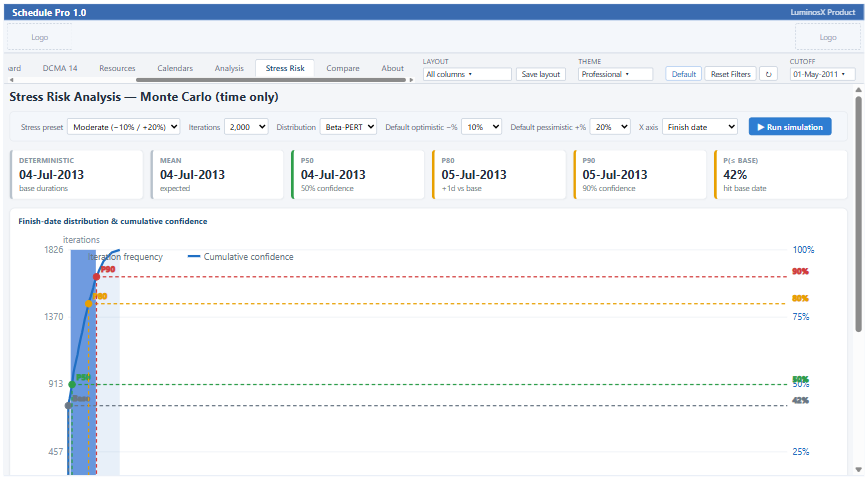The width and height of the screenshot is (866, 477).
Task: Open the Default optimistic percent dropdown
Action: 482,127
